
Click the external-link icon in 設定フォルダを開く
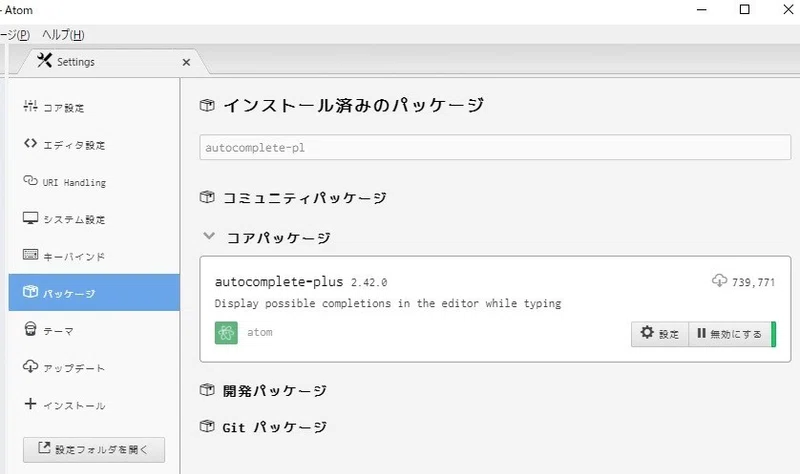pos(44,447)
